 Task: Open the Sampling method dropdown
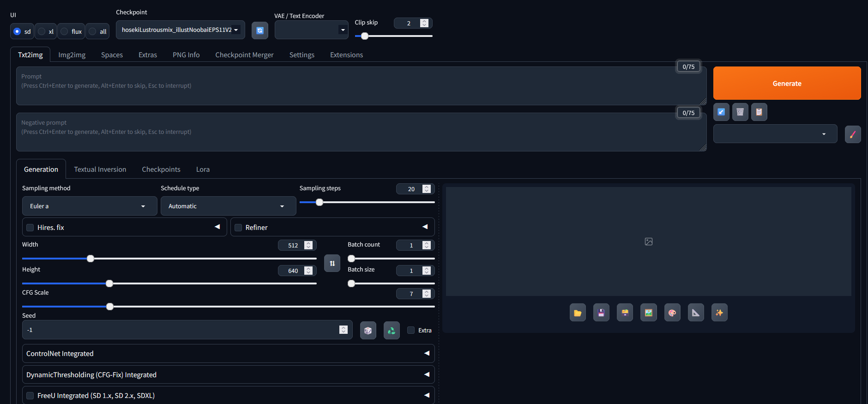point(90,206)
